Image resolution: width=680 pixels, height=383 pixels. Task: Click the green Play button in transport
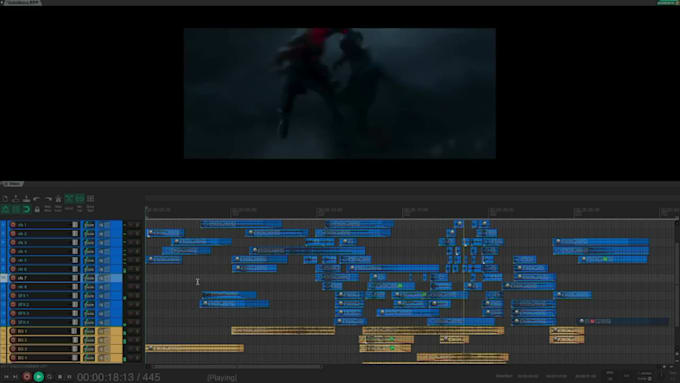tap(38, 376)
